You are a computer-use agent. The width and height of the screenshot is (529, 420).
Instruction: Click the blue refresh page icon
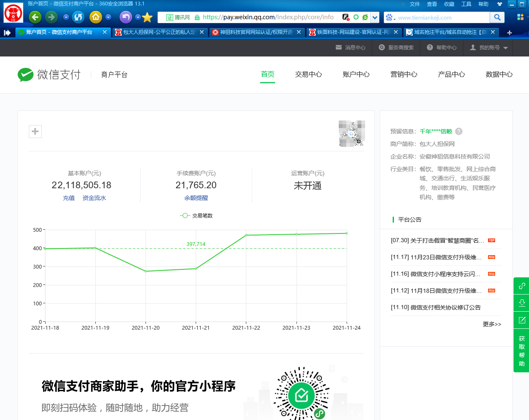pyautogui.click(x=78, y=17)
